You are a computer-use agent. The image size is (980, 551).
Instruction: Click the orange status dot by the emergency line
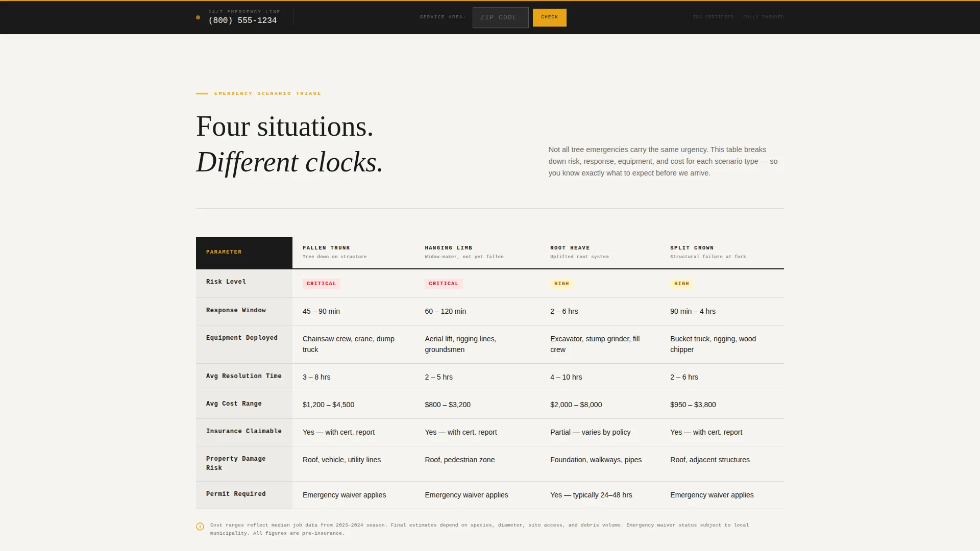click(198, 17)
